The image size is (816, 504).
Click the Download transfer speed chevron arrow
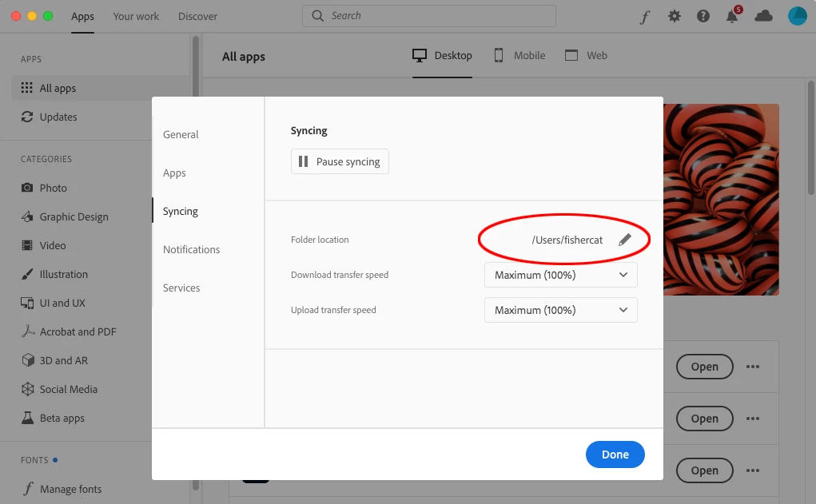623,275
